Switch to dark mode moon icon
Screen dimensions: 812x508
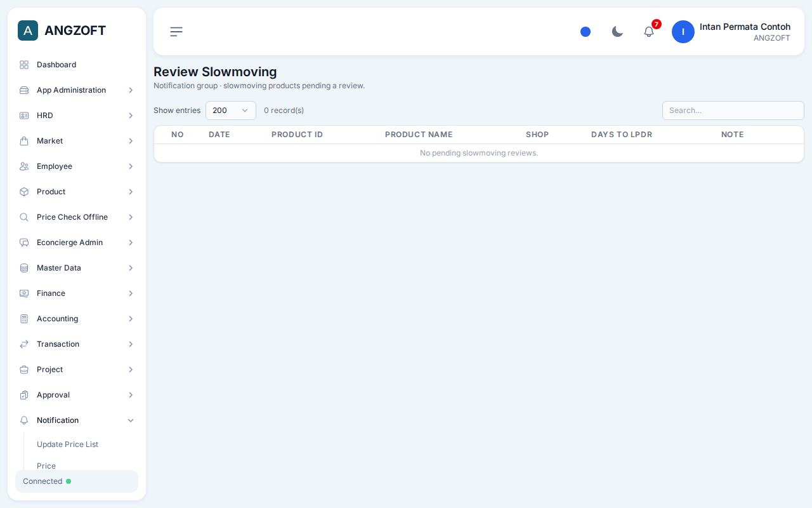pyautogui.click(x=617, y=32)
